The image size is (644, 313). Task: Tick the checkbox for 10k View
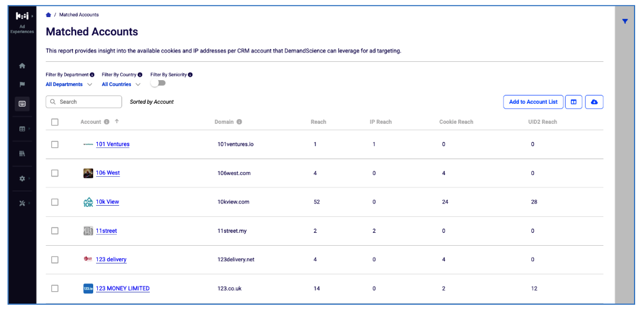pos(55,202)
